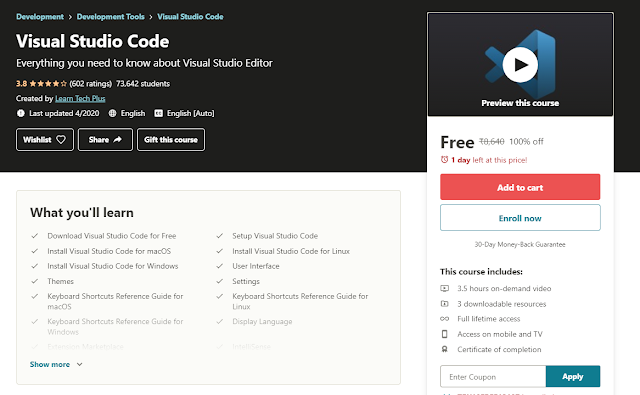Click '1 day left at this price!' text
Screen dimensions: 640x395
[x=489, y=160]
